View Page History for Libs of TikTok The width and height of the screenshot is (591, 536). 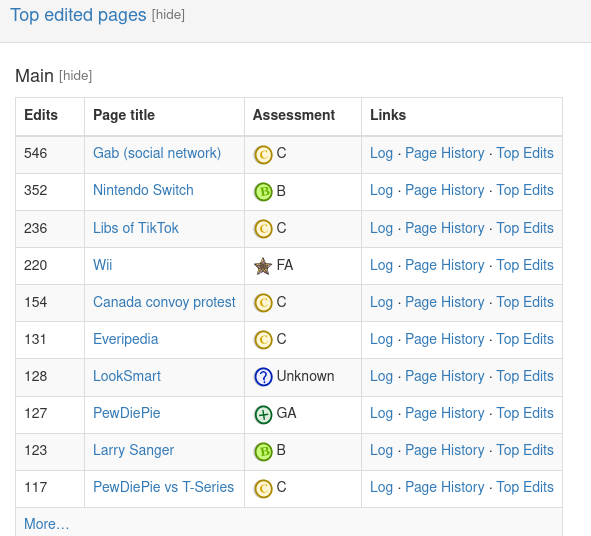click(445, 228)
